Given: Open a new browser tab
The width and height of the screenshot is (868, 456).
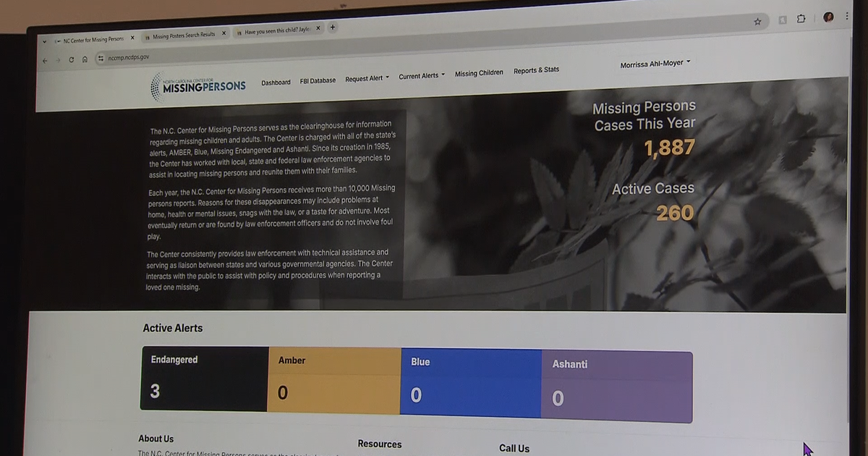Looking at the screenshot, I should [x=333, y=28].
